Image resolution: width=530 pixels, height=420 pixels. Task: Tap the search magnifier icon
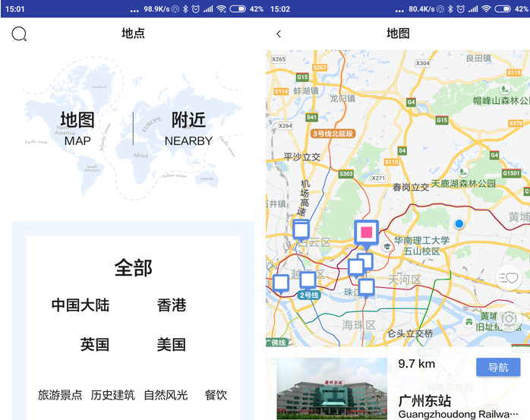pyautogui.click(x=19, y=34)
